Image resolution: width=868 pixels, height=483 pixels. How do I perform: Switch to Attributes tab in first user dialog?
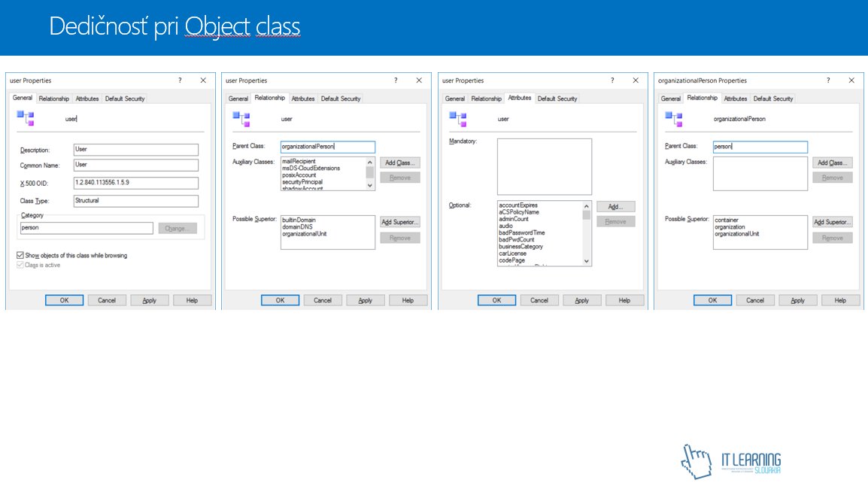[87, 99]
